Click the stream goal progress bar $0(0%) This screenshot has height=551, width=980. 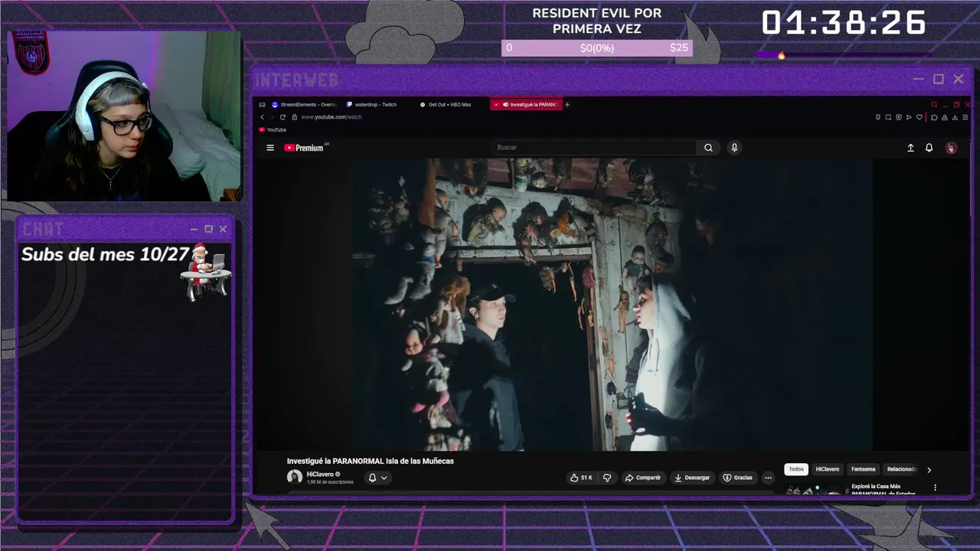[x=597, y=47]
